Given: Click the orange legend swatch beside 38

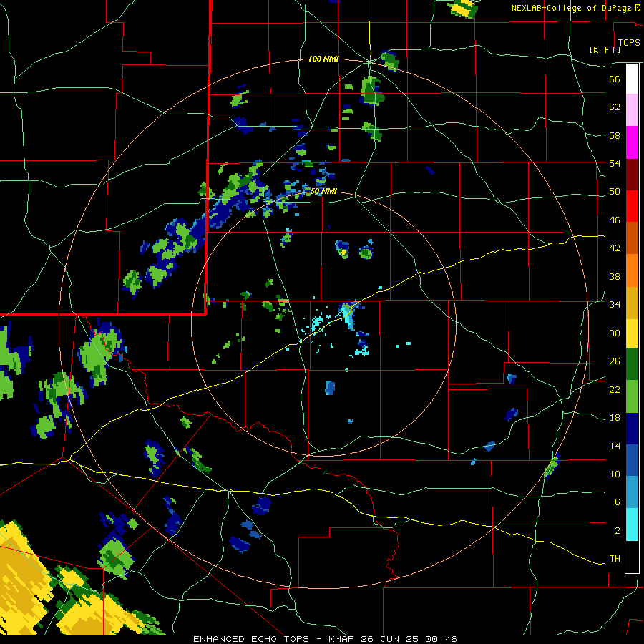Looking at the screenshot, I should pos(632,270).
